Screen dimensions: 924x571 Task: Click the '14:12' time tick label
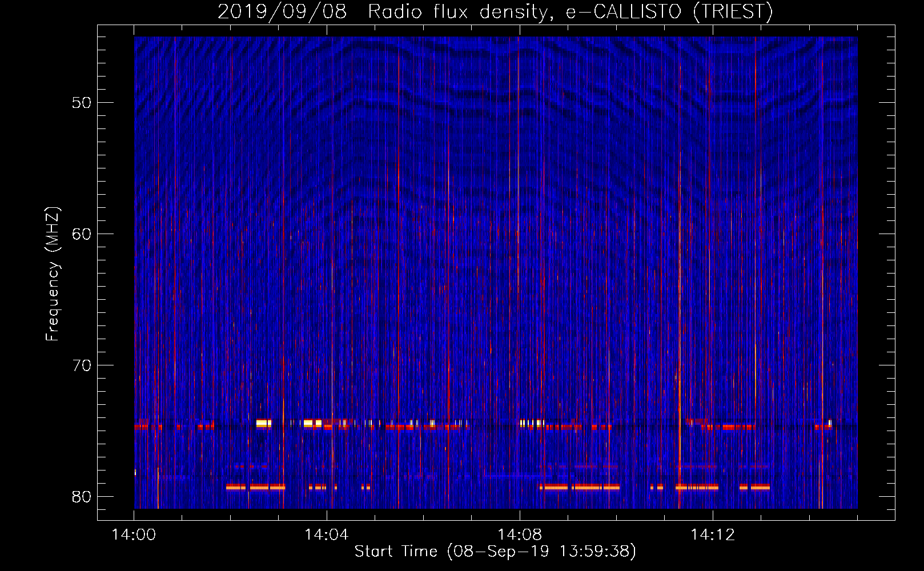pos(713,535)
